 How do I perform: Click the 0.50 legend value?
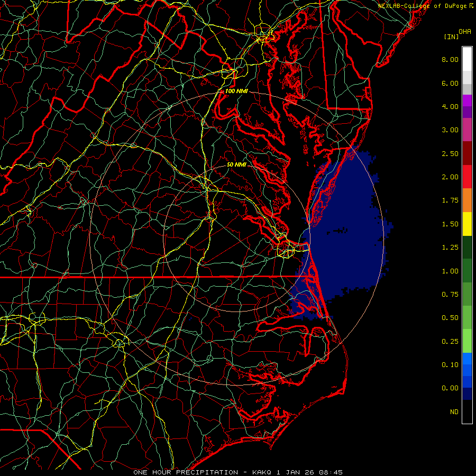[450, 318]
